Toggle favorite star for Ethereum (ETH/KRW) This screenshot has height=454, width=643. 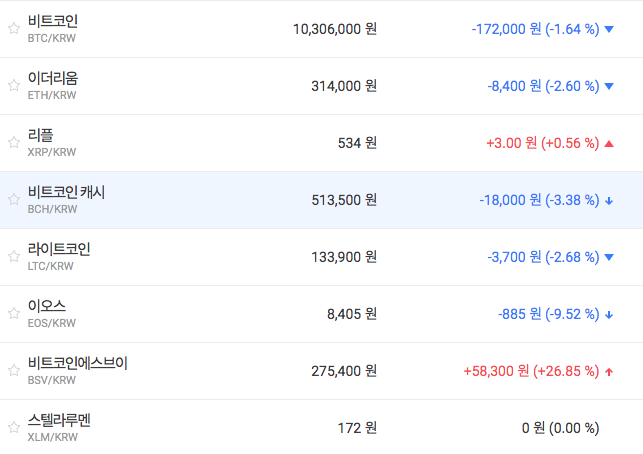(13, 86)
